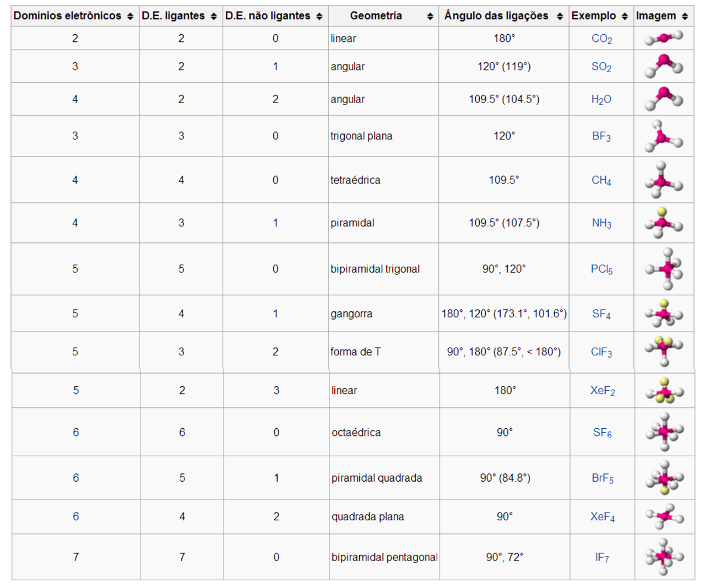Open the BF3 example link
Image resolution: width=705 pixels, height=588 pixels.
[x=601, y=136]
